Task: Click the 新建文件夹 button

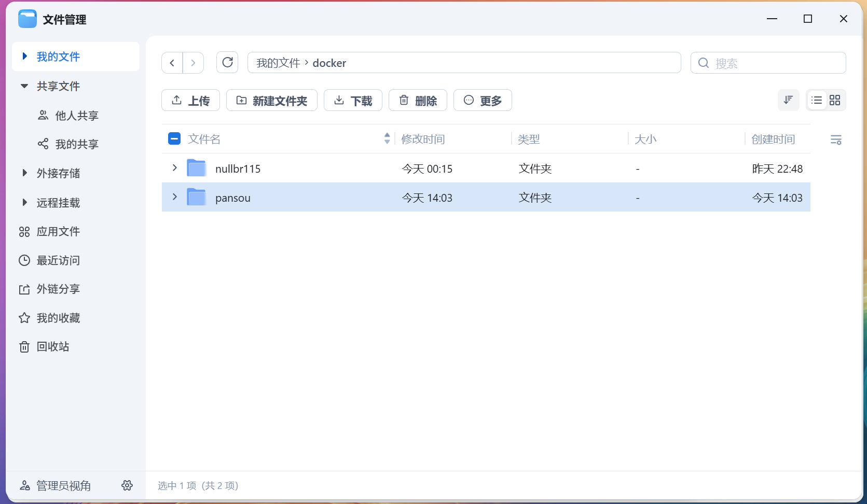Action: (272, 100)
